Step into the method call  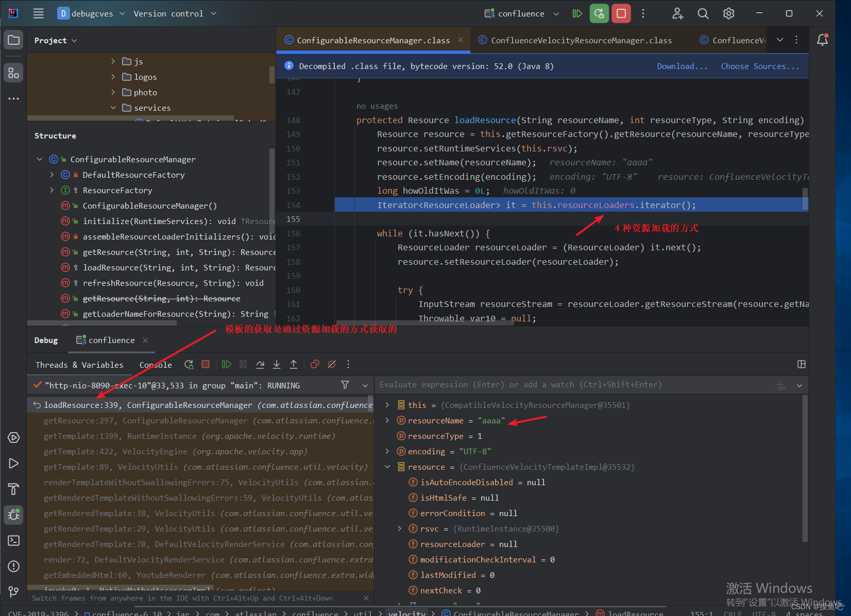(277, 364)
